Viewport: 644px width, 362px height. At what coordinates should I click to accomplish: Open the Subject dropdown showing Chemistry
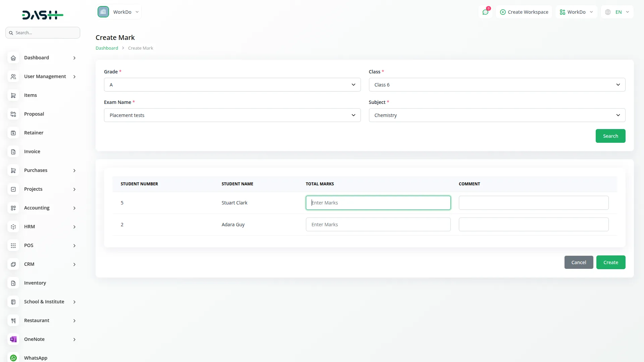[x=497, y=115]
